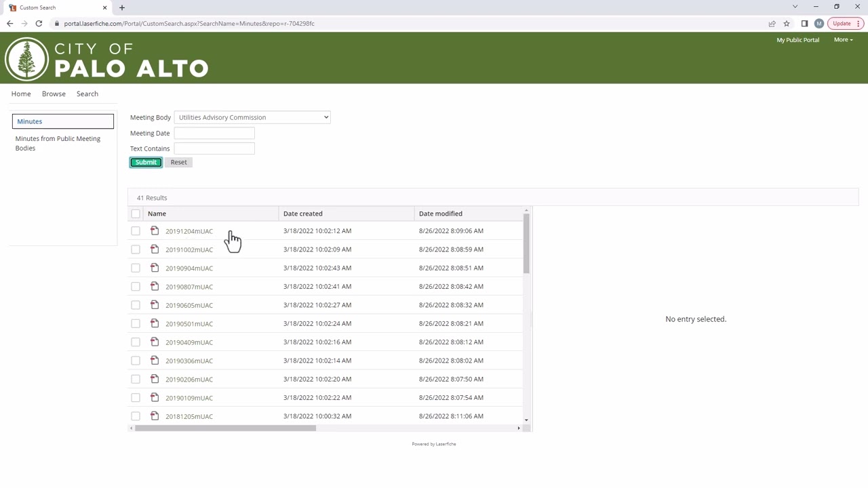
Task: Open My Public Portal link
Action: [797, 40]
